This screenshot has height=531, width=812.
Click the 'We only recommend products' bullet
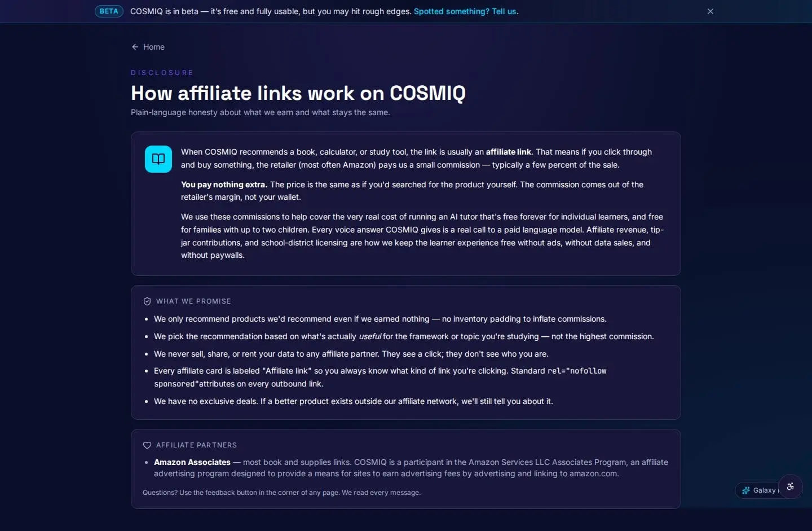[380, 319]
